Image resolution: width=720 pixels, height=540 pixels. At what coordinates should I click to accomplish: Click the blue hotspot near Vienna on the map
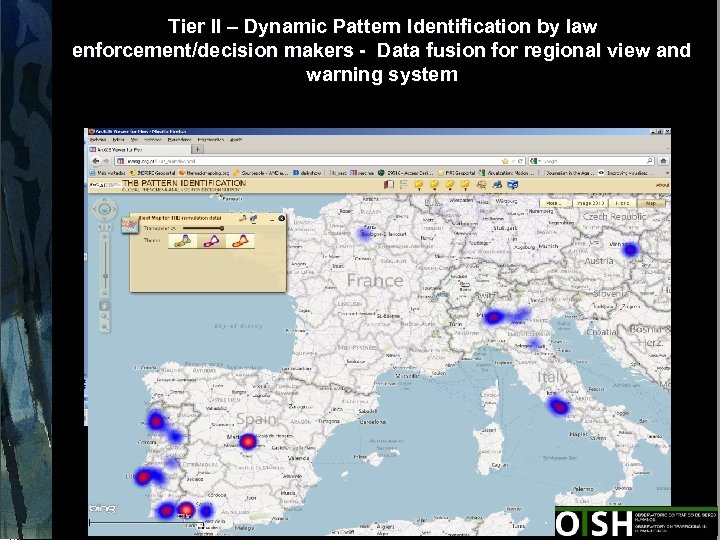(x=630, y=250)
